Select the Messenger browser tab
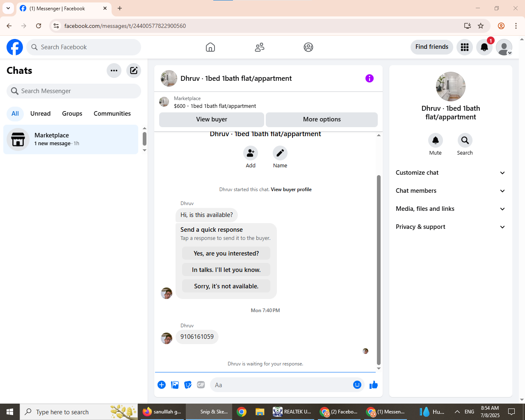Viewport: 525px width, 420px height. (64, 8)
